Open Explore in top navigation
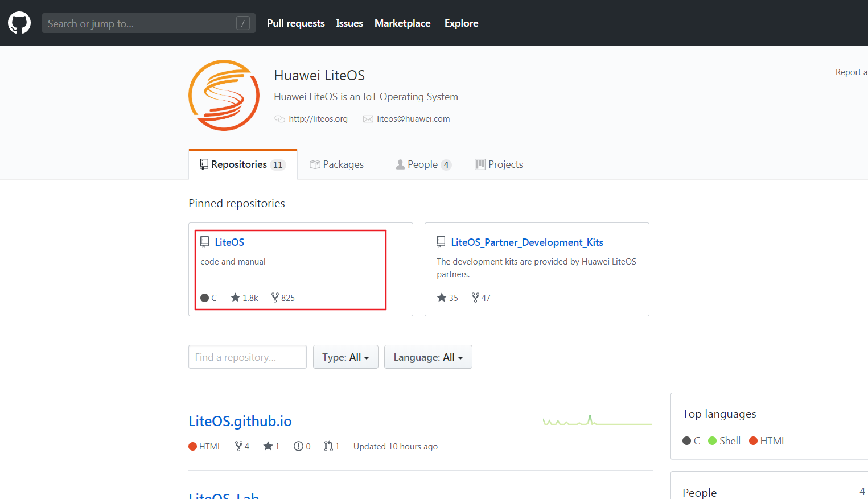Screen dimensions: 868x499 [462, 23]
